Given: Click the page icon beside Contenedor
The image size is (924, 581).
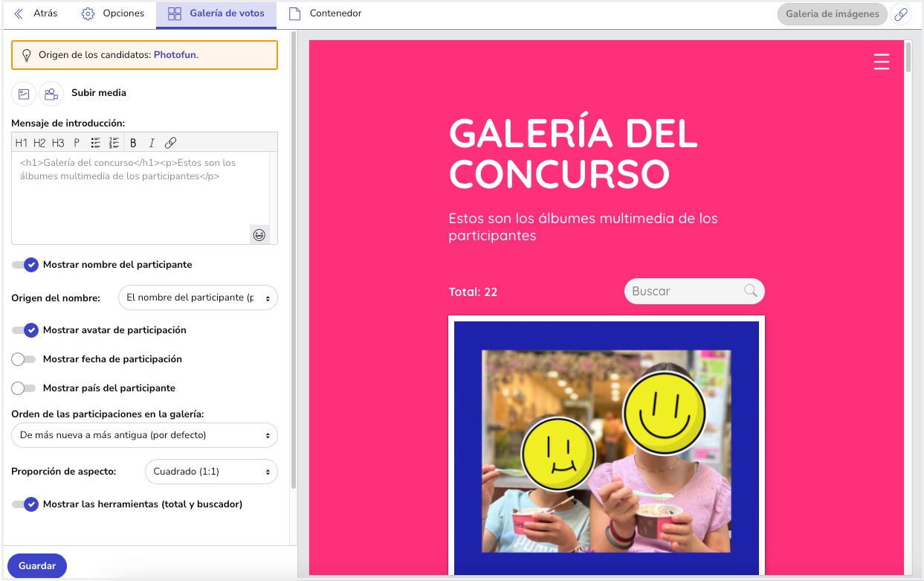Looking at the screenshot, I should [295, 14].
